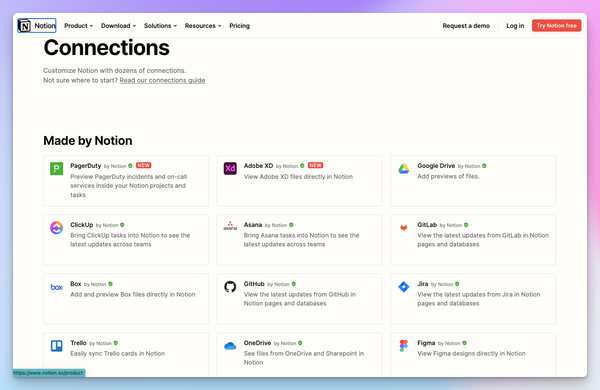Open the ClickUp circular icon
The height and width of the screenshot is (390, 600).
click(x=57, y=227)
